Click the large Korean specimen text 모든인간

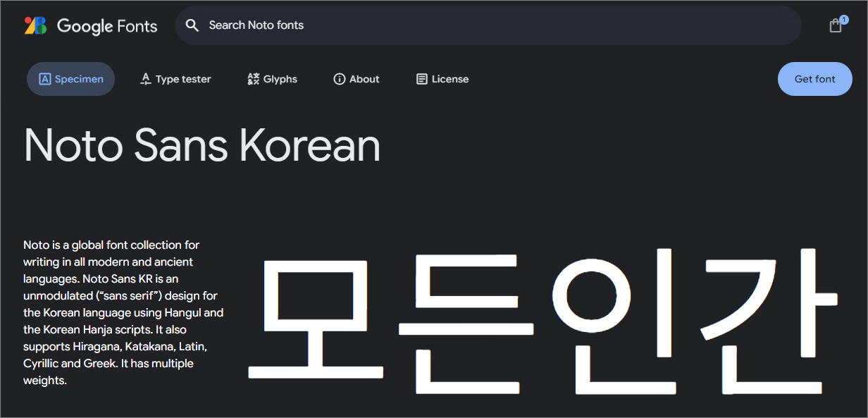pos(542,321)
